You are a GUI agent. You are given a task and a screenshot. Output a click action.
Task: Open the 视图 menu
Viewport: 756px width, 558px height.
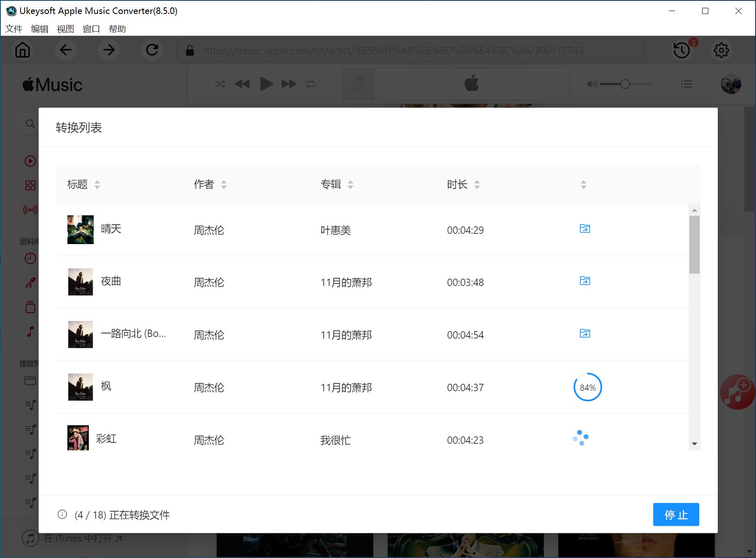(x=65, y=29)
